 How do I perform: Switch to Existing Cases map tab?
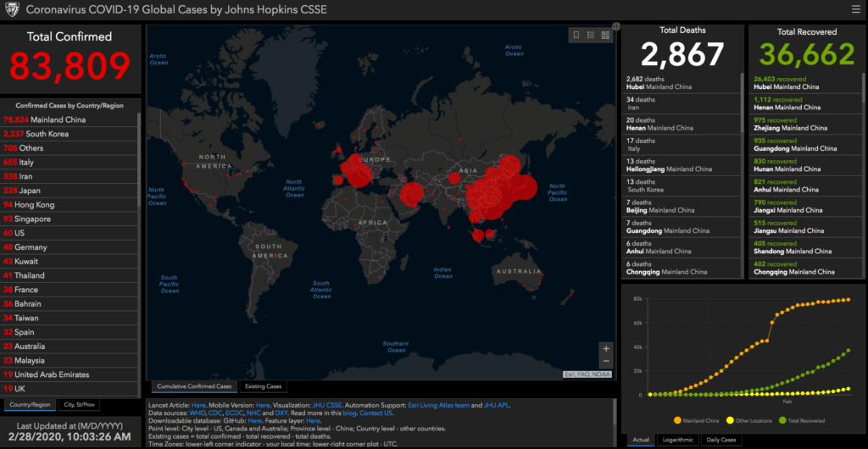coord(264,386)
